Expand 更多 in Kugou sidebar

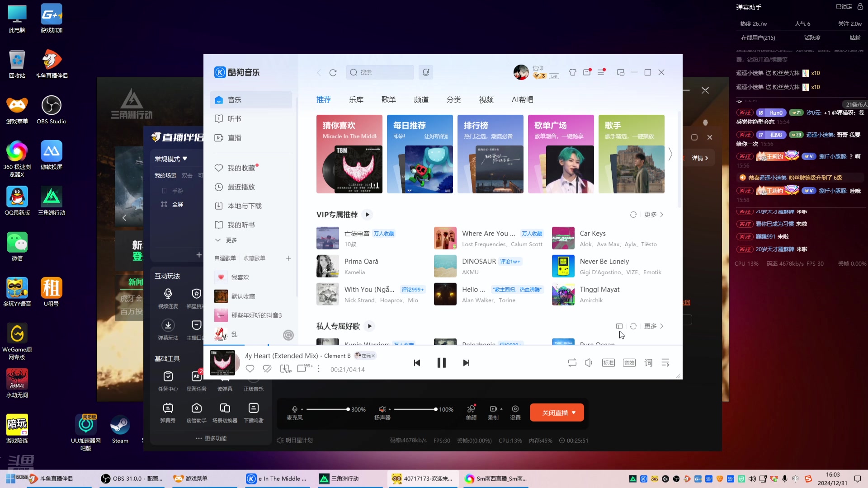(226, 240)
